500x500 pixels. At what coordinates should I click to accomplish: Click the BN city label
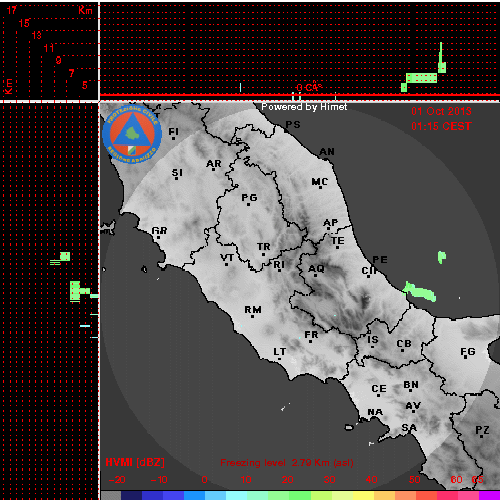(411, 385)
